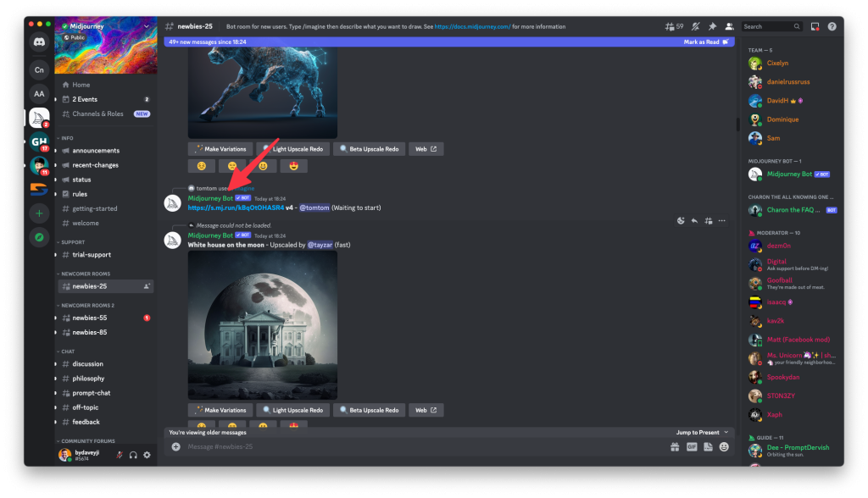The image size is (868, 498).
Task: Click the Add a Server plus icon
Action: pyautogui.click(x=39, y=213)
